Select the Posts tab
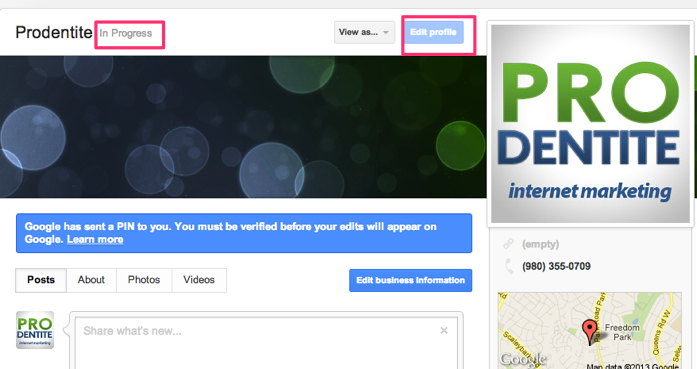This screenshot has height=369, width=697. [x=41, y=280]
